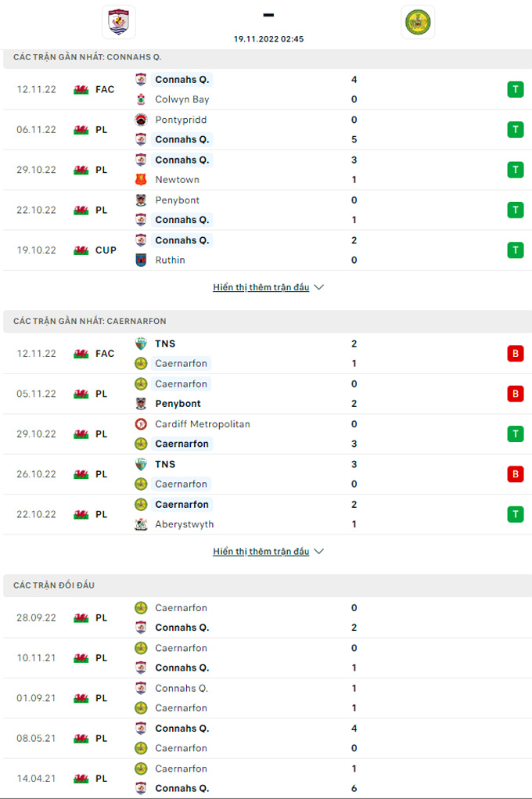This screenshot has width=532, height=799.
Task: Expand more matches under Caernarfon section
Action: pos(261,552)
